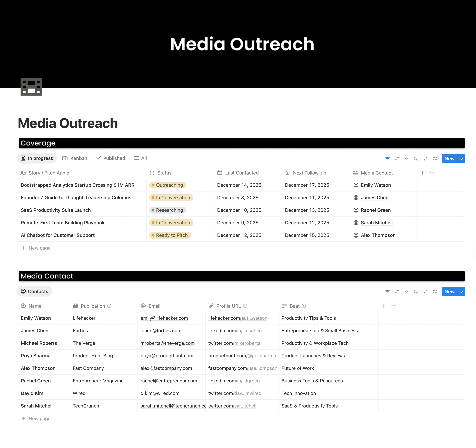This screenshot has height=448, width=476.
Task: Open the automations lightning icon in Coverage
Action: (x=406, y=159)
